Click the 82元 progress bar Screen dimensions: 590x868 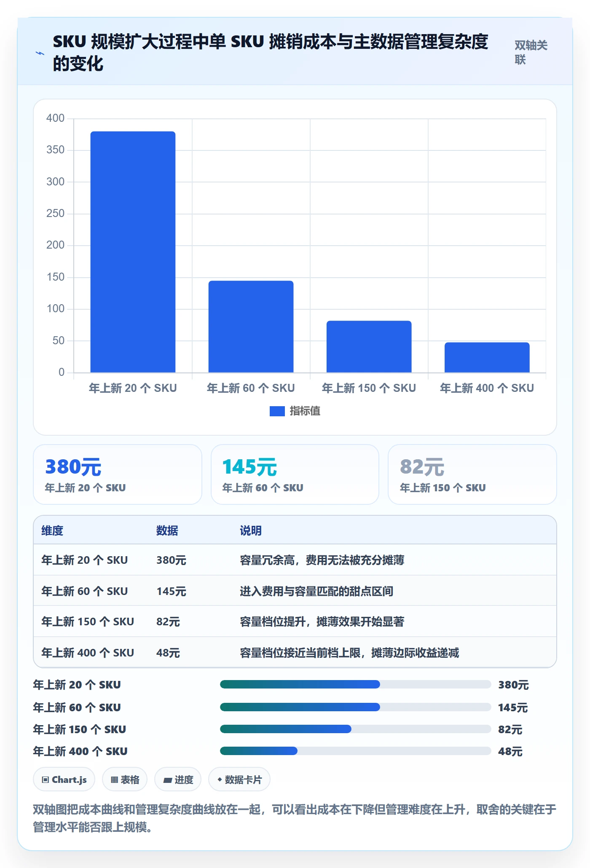click(356, 729)
